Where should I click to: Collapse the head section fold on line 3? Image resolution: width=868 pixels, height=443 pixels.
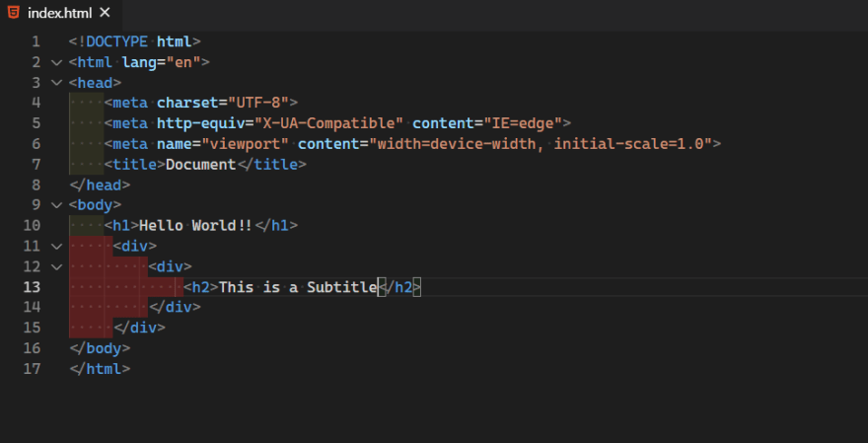pyautogui.click(x=56, y=83)
